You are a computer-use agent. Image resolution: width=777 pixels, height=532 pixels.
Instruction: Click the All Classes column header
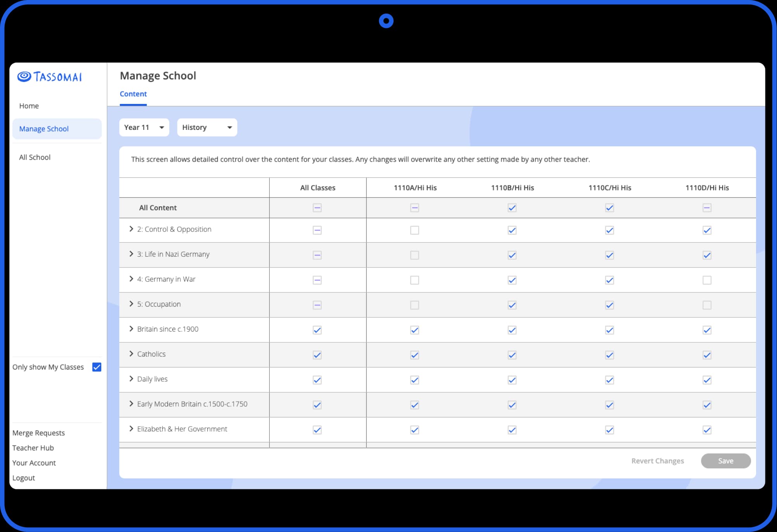(x=317, y=188)
